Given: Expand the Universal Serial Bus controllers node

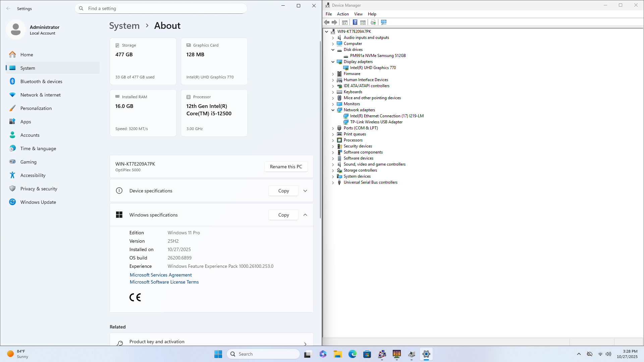Looking at the screenshot, I should (x=333, y=183).
